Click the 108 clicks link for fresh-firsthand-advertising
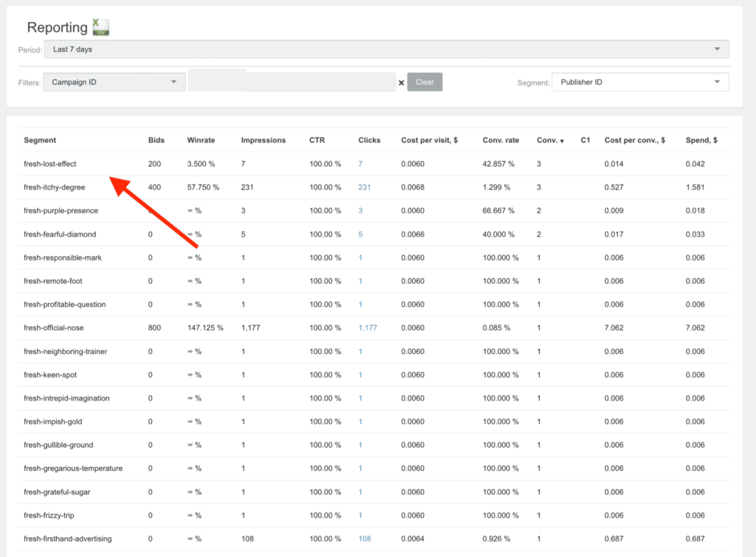 coord(364,539)
